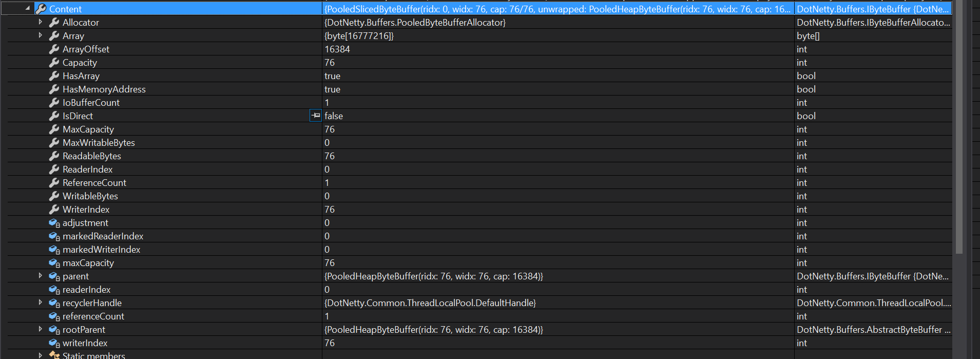Select the Capacity value 76

point(330,62)
